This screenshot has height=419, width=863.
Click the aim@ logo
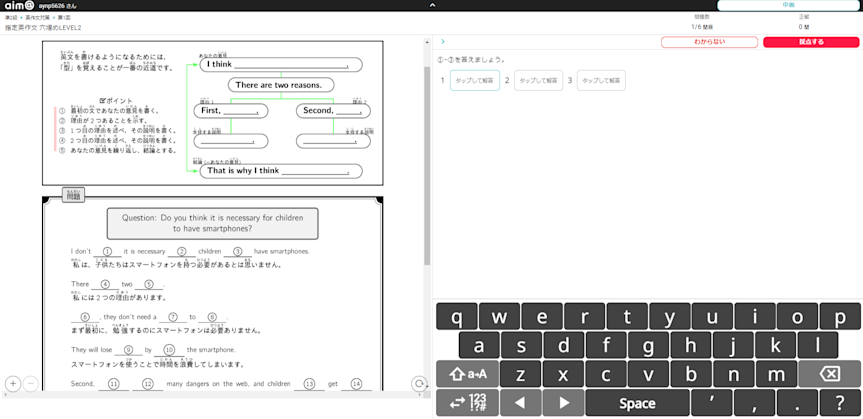pyautogui.click(x=19, y=5)
